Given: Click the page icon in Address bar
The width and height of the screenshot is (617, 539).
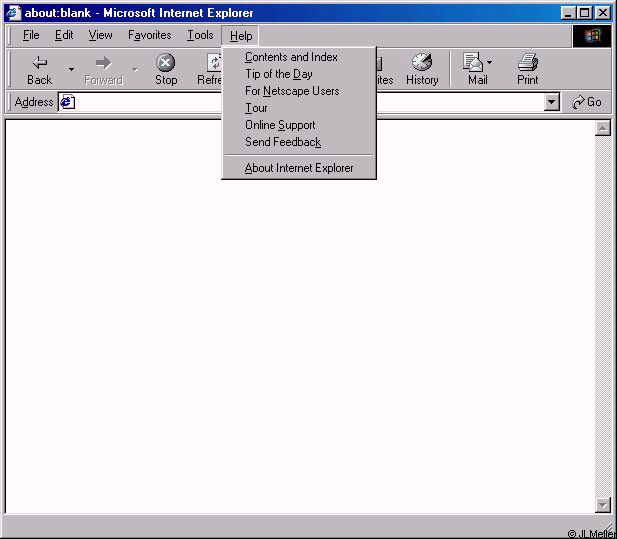Looking at the screenshot, I should pos(67,102).
